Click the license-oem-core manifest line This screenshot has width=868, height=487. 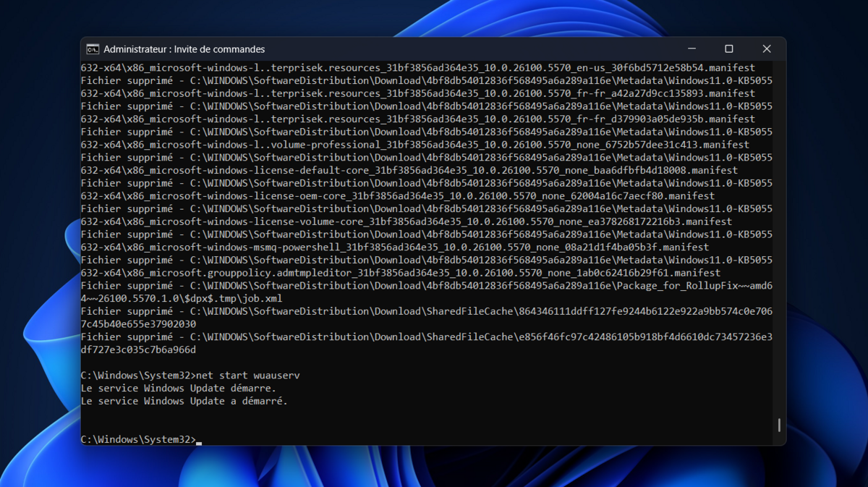pos(398,196)
